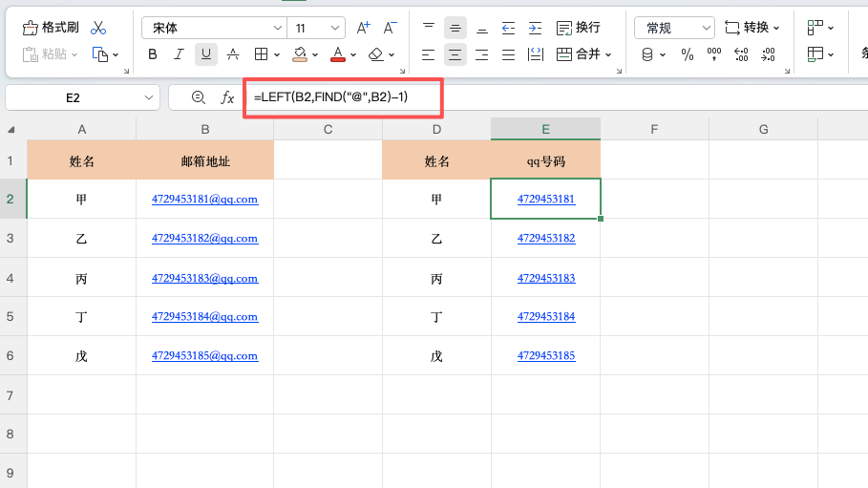The height and width of the screenshot is (488, 868).
Task: Align text left
Action: click(428, 54)
